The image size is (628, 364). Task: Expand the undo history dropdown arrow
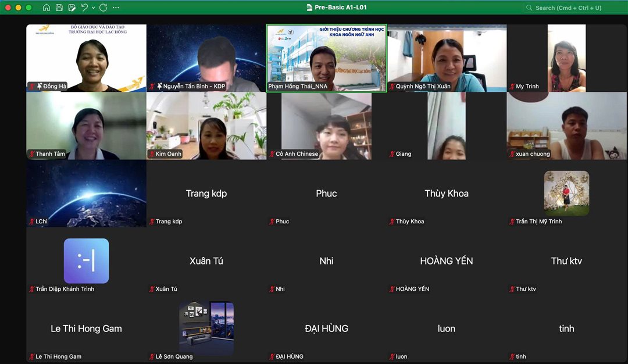tap(93, 8)
